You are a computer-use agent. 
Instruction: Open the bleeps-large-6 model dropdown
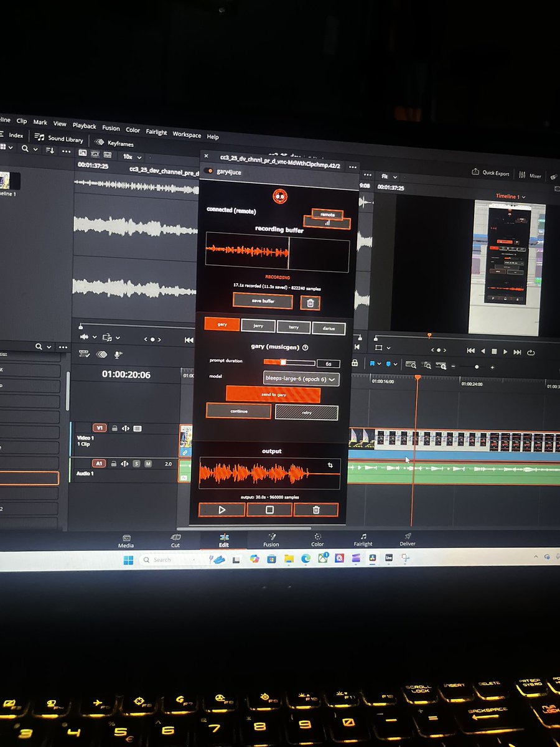[x=301, y=378]
